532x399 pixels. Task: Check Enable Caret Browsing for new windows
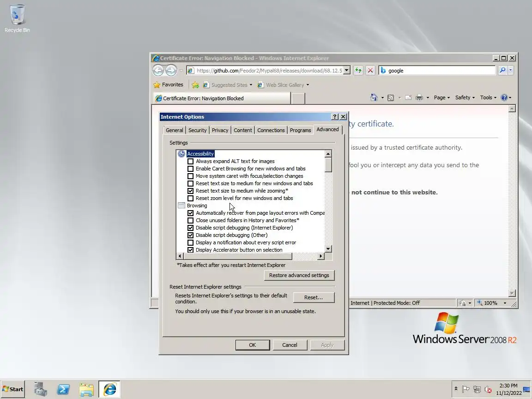(190, 169)
